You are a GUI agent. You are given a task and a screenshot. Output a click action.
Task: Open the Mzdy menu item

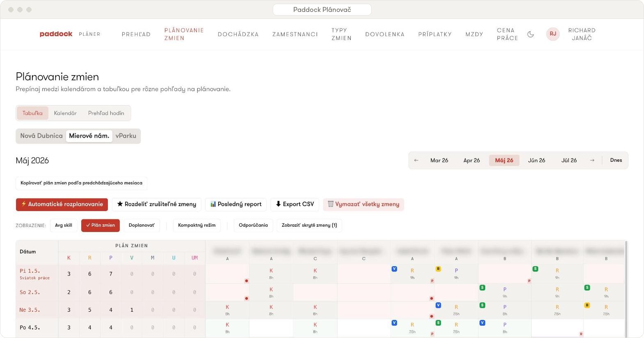tap(474, 34)
